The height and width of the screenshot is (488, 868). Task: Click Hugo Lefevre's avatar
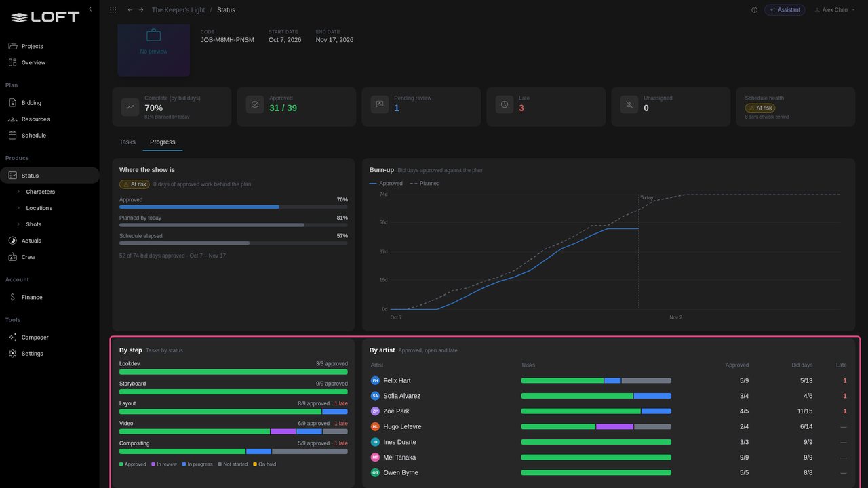click(375, 427)
